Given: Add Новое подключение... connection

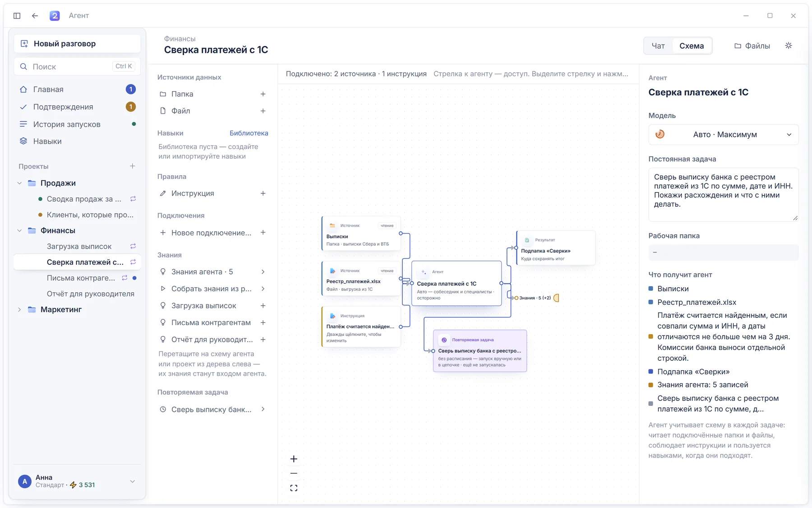Looking at the screenshot, I should (x=263, y=233).
